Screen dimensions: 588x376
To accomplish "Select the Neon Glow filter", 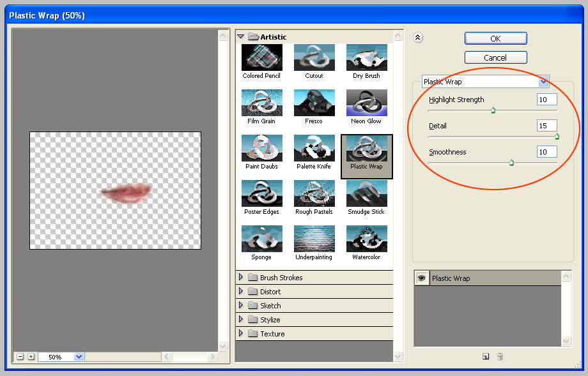I will 366,102.
